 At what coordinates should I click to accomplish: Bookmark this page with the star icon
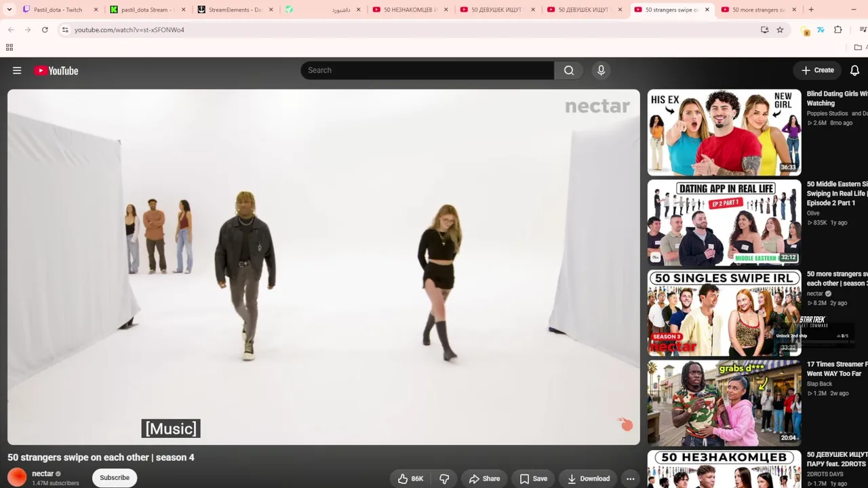coord(780,30)
